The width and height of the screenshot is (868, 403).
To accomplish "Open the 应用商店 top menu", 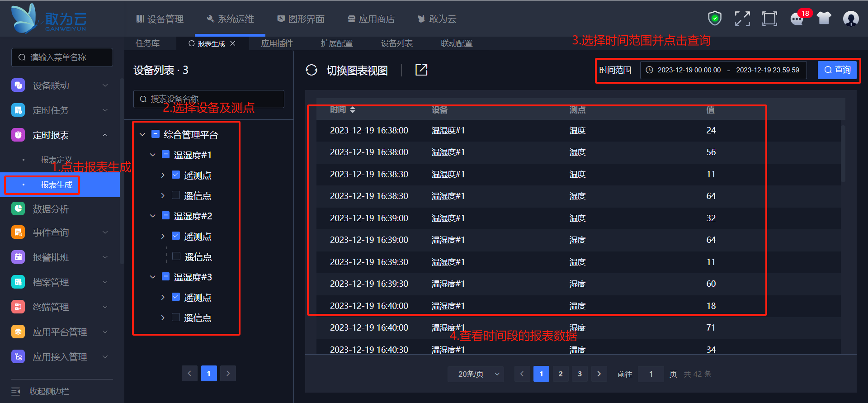I will (371, 19).
